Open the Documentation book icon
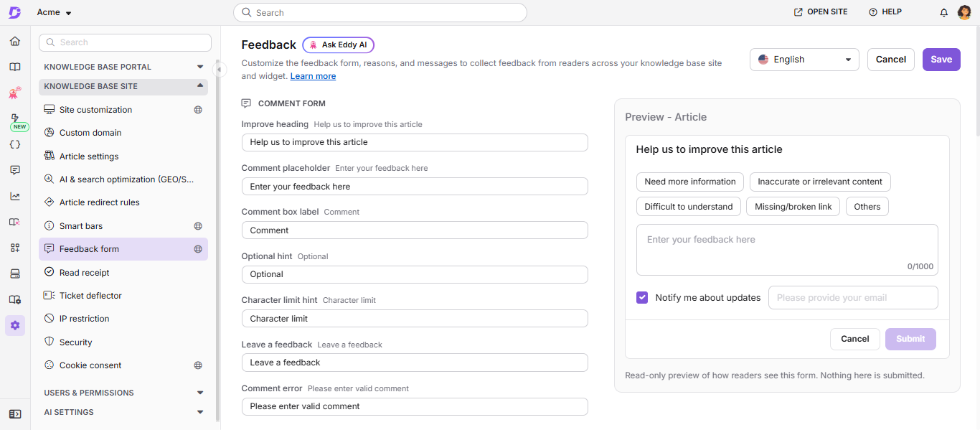980x430 pixels. click(x=15, y=67)
